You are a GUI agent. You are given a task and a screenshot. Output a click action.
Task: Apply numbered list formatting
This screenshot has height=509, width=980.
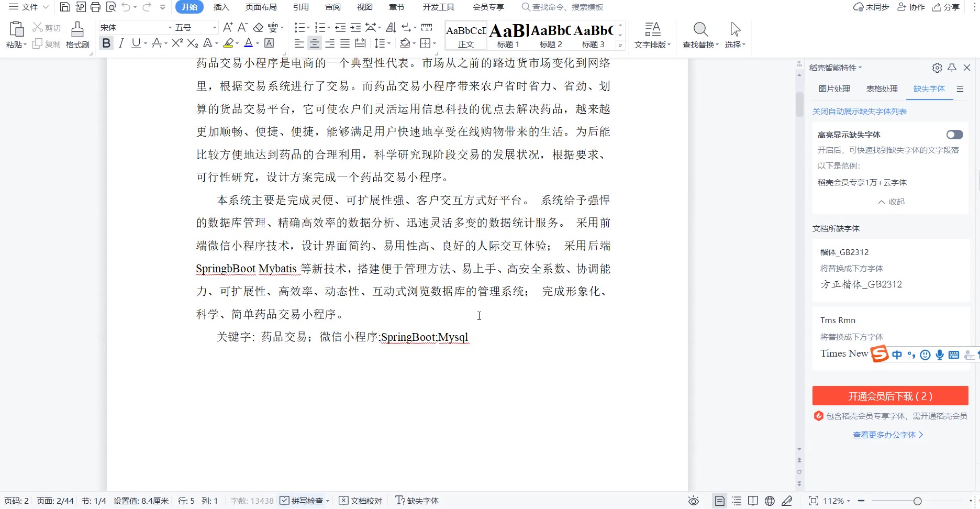(320, 27)
